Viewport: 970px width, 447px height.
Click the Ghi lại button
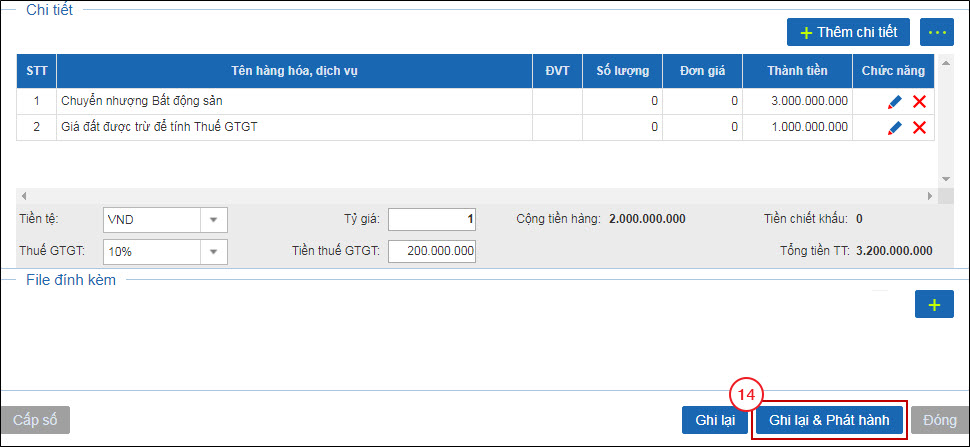pyautogui.click(x=715, y=420)
